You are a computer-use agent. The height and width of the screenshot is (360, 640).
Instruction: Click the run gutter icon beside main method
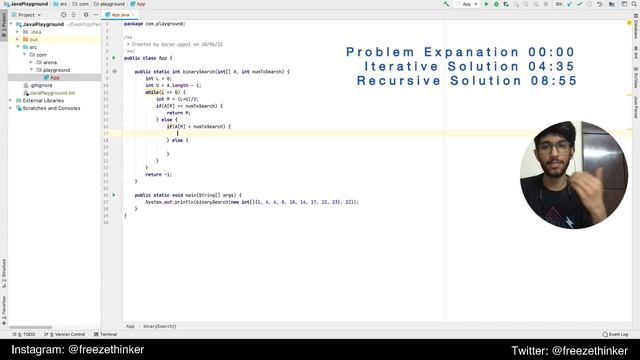coord(114,195)
